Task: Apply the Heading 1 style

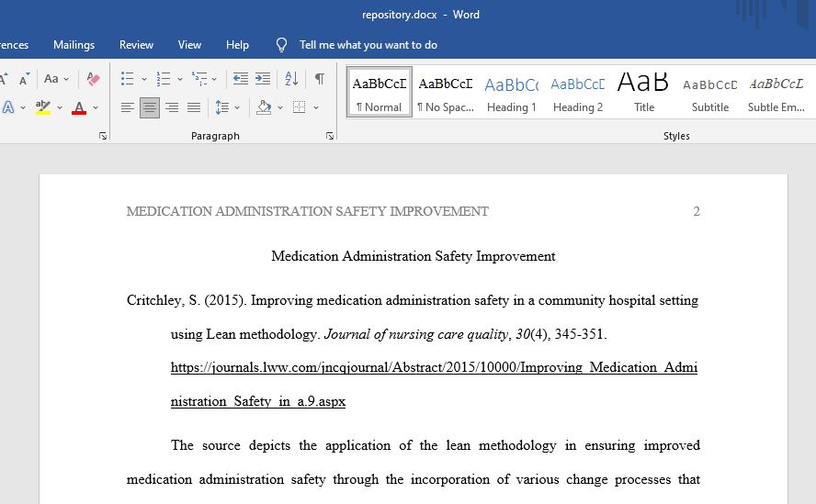Action: [512, 92]
